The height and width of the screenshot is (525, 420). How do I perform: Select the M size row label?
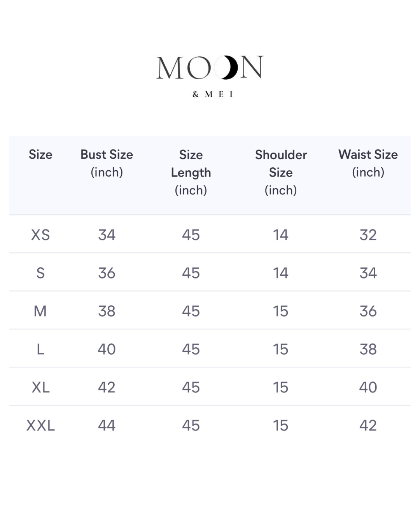click(40, 311)
